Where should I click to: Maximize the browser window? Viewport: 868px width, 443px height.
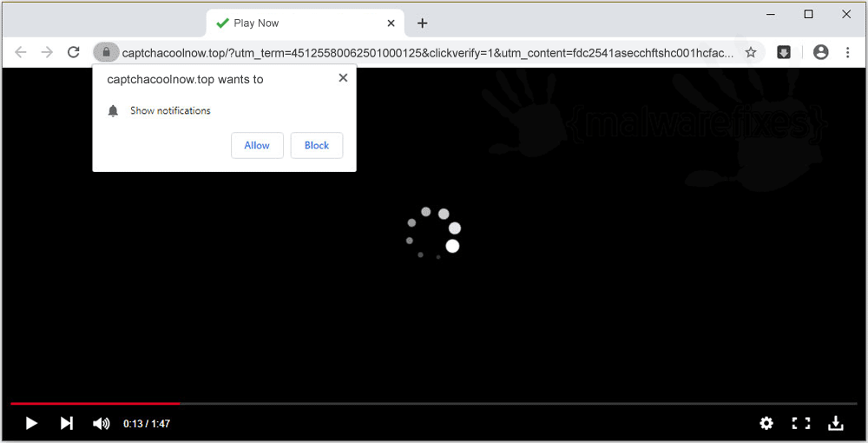(x=808, y=15)
